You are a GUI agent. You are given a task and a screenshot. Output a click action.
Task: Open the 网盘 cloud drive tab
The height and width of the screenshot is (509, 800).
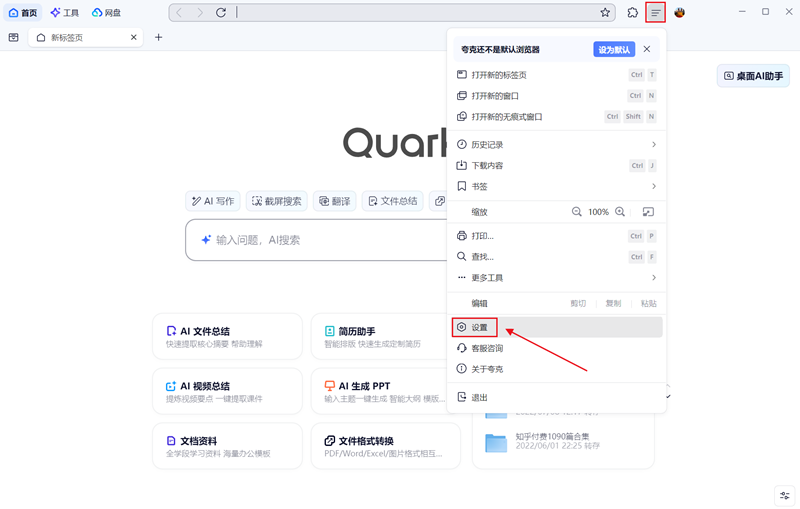point(106,13)
